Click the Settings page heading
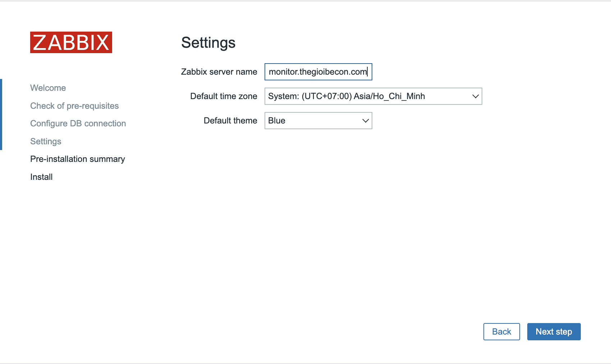 (208, 43)
